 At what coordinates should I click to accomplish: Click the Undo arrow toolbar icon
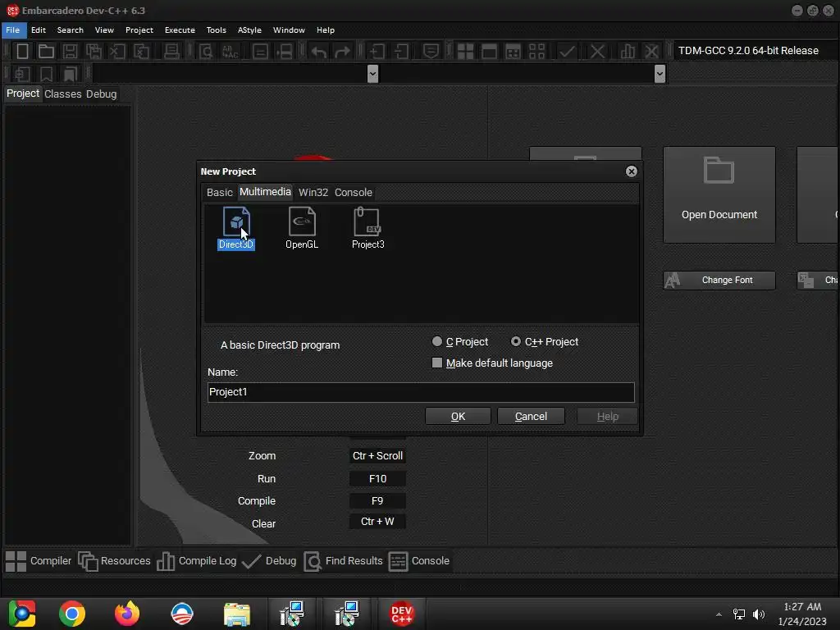(319, 52)
